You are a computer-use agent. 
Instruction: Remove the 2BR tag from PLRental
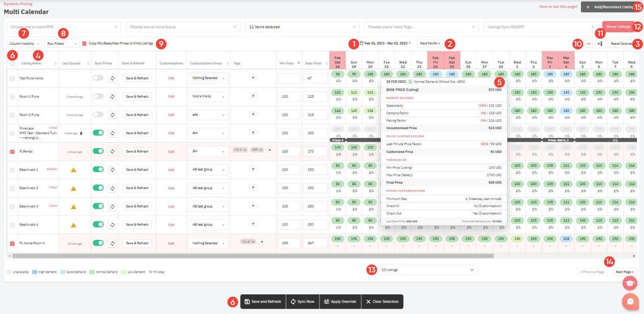[260, 150]
